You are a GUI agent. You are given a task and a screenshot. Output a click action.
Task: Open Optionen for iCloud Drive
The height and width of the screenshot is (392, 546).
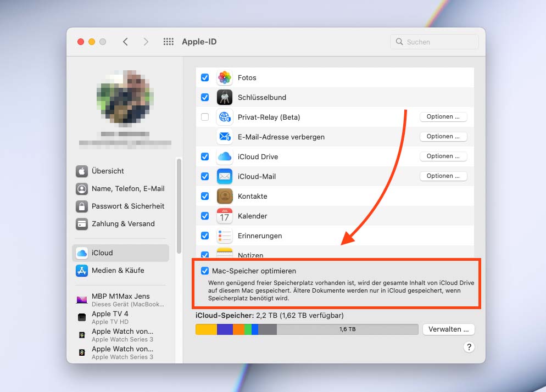pyautogui.click(x=443, y=156)
